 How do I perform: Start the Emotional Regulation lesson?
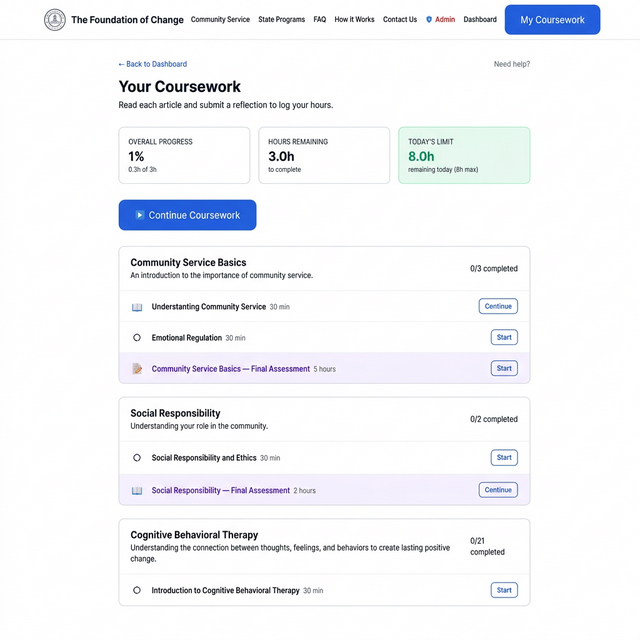[x=504, y=338]
